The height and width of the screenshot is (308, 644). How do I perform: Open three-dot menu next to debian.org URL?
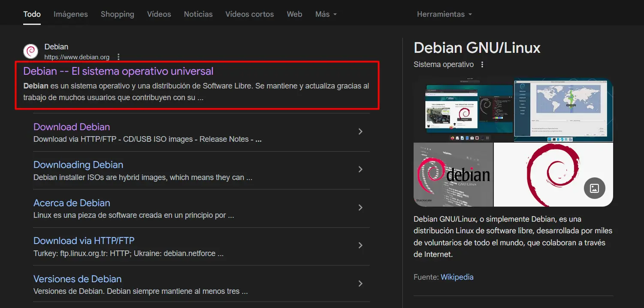pos(119,57)
